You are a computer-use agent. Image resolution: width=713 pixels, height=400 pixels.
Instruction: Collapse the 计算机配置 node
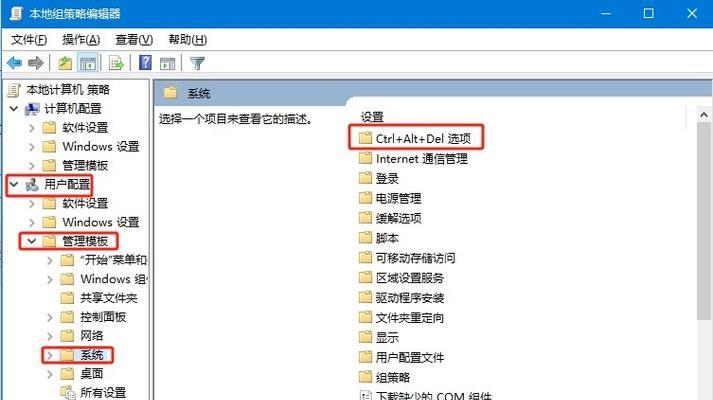(x=14, y=109)
